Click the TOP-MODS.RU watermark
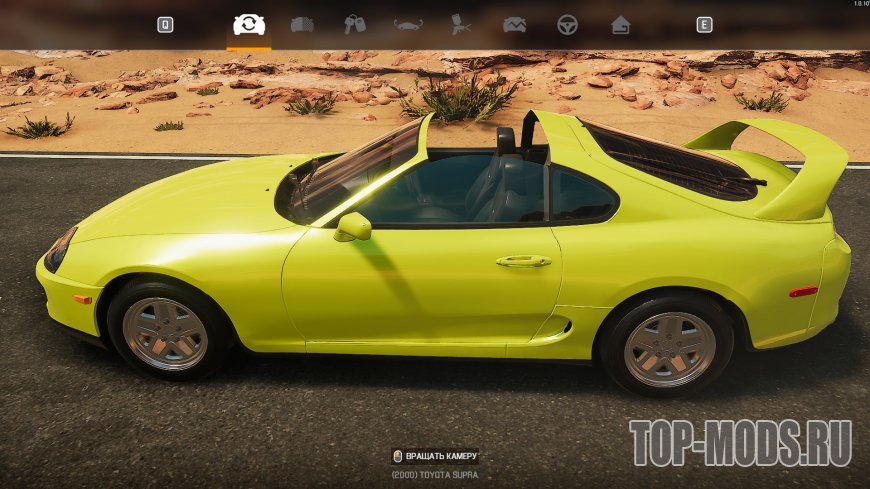The image size is (870, 489). [x=740, y=443]
